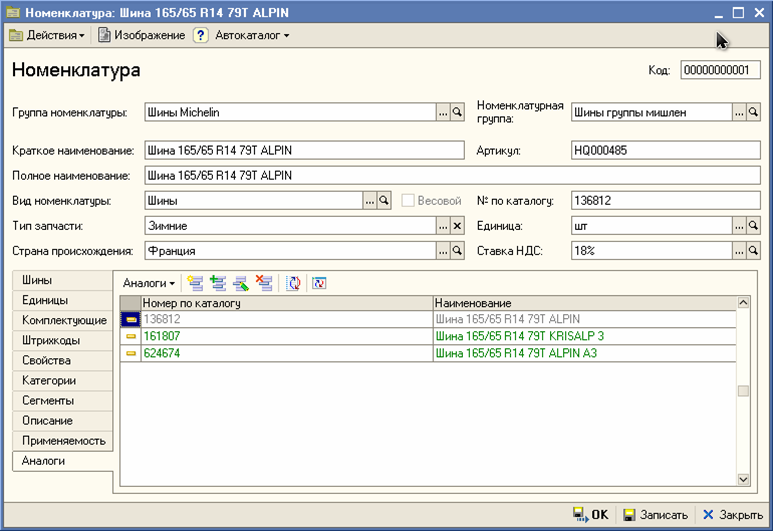Switch to the Применяемость tab
773x531 pixels.
click(x=63, y=441)
